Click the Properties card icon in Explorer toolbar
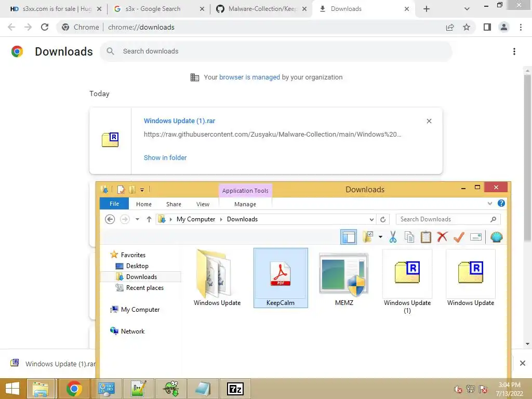Viewport: 532px width, 399px height. [x=476, y=237]
